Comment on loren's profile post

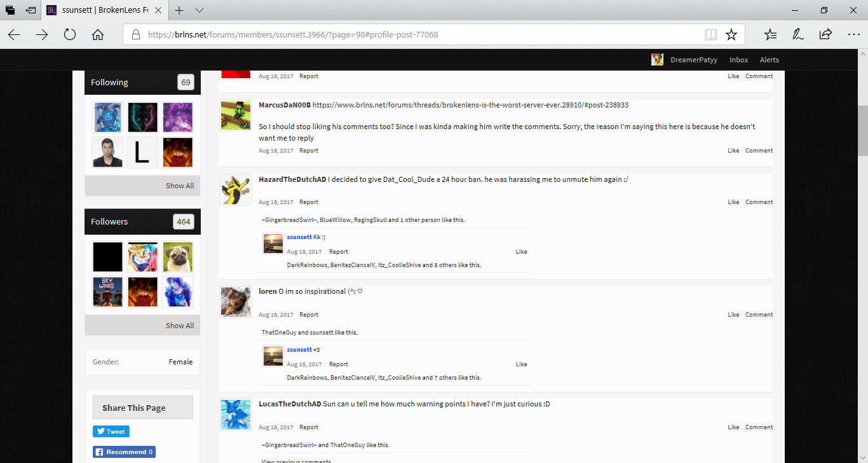(759, 315)
